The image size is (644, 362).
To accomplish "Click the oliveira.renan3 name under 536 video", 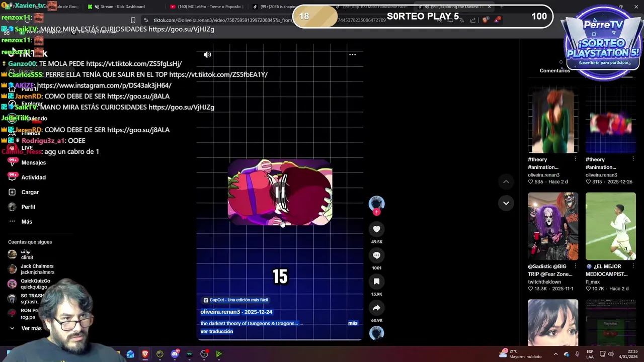I will 543,175.
